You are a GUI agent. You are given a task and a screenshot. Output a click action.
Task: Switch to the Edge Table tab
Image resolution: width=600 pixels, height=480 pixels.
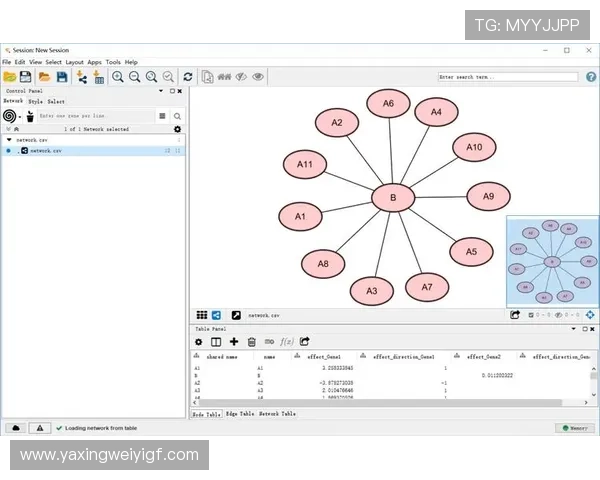coord(239,413)
